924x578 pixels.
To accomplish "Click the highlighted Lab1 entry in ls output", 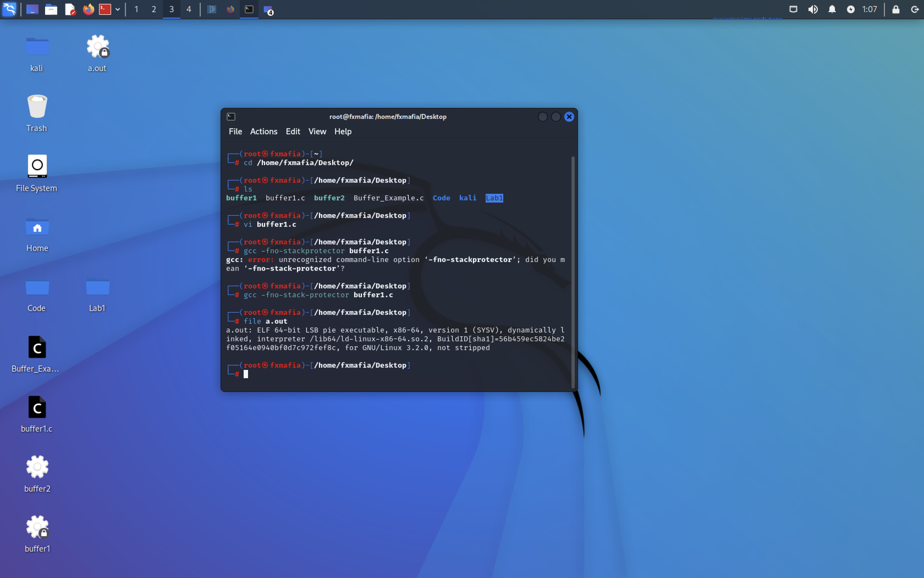I will [x=494, y=198].
